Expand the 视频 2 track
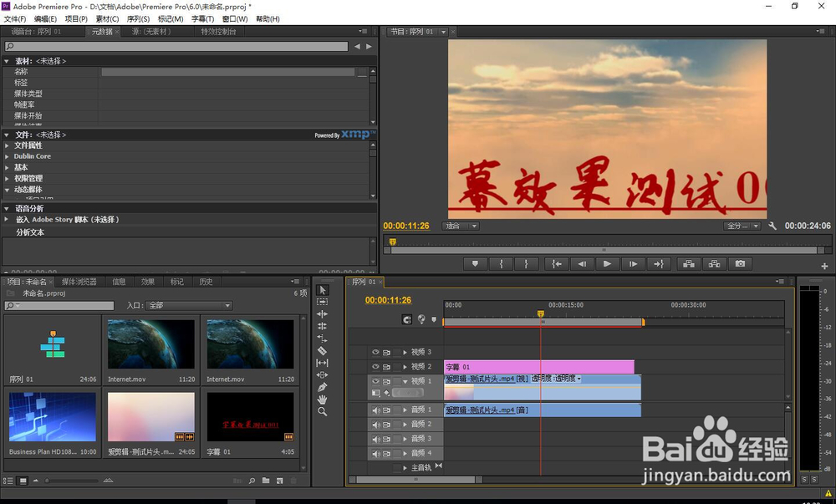This screenshot has width=836, height=504. pos(405,367)
